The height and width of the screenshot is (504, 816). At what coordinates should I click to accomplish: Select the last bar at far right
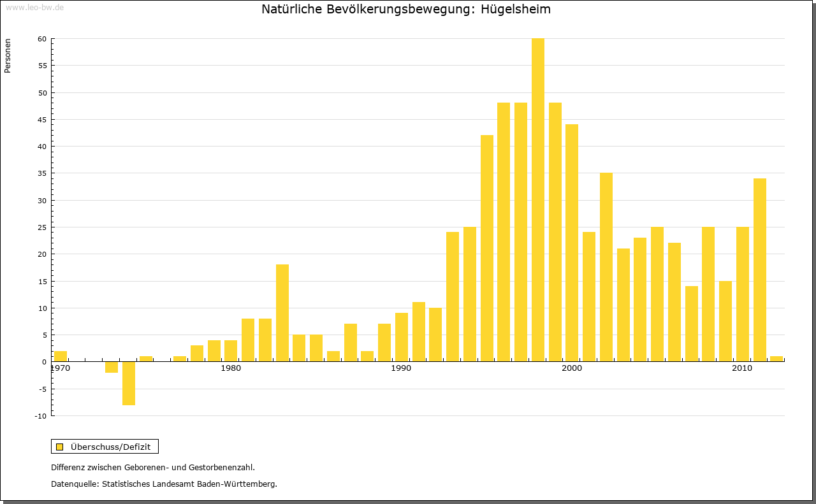[x=776, y=359]
